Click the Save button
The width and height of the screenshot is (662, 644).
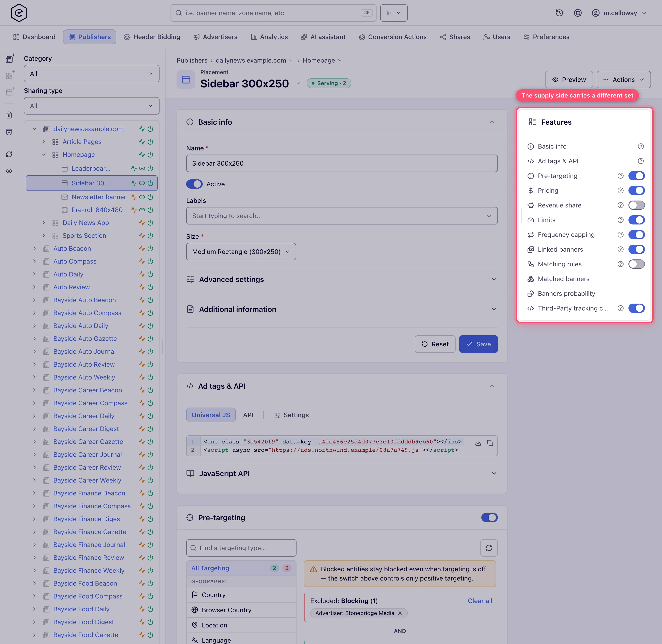pyautogui.click(x=478, y=344)
